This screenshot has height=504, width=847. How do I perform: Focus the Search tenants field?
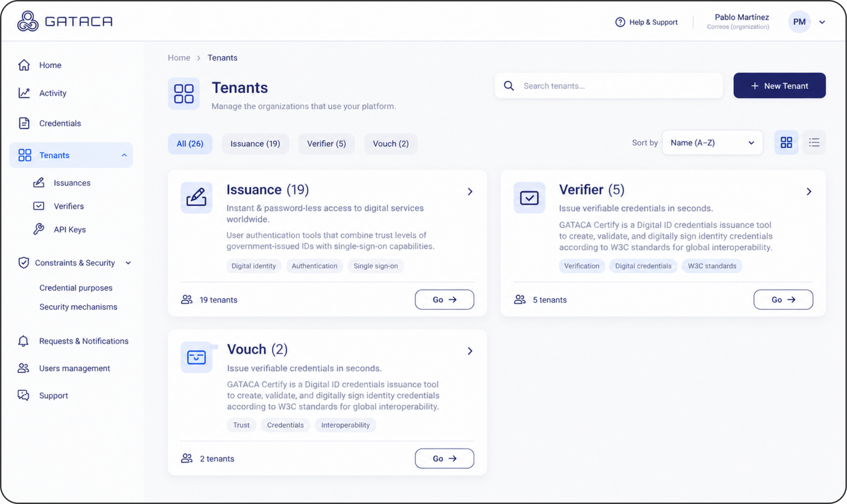pyautogui.click(x=609, y=85)
